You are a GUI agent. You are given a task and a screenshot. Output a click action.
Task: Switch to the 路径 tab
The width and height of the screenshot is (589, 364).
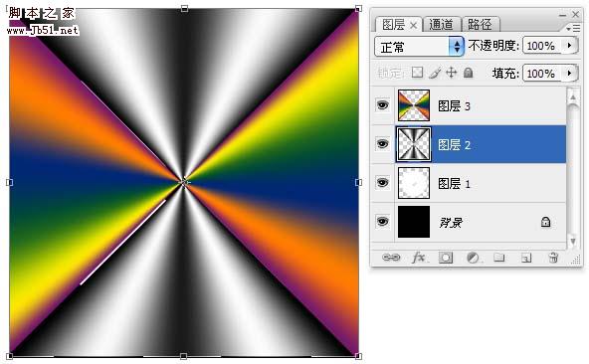(x=480, y=25)
